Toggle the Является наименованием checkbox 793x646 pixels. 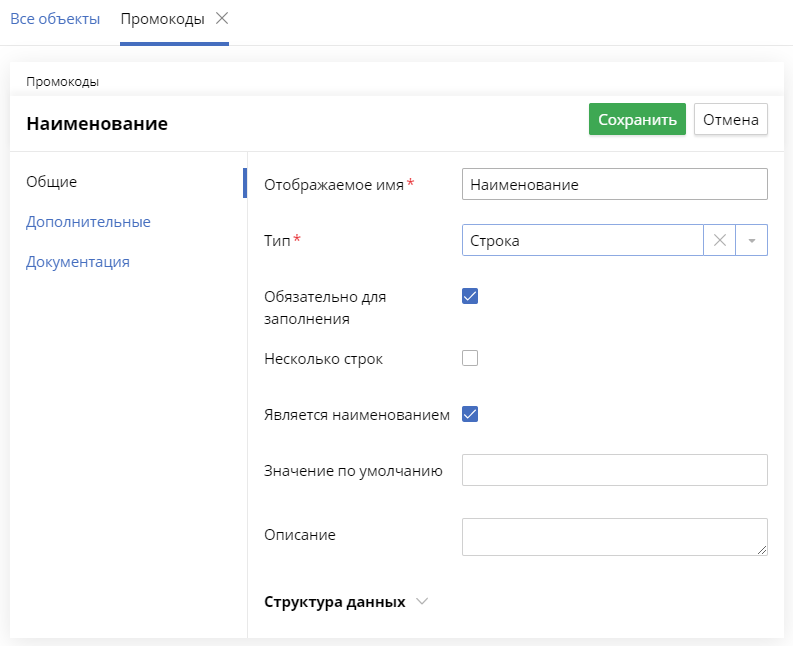pyautogui.click(x=470, y=414)
